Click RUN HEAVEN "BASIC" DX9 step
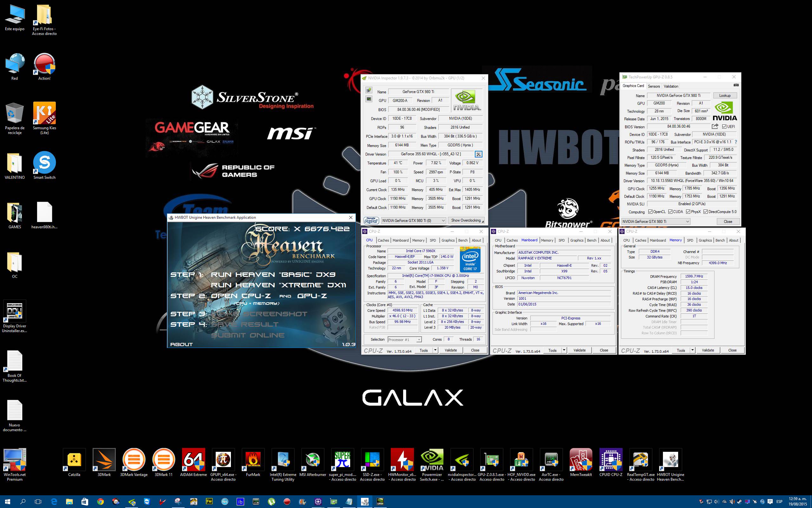The width and height of the screenshot is (812, 508). point(273,275)
